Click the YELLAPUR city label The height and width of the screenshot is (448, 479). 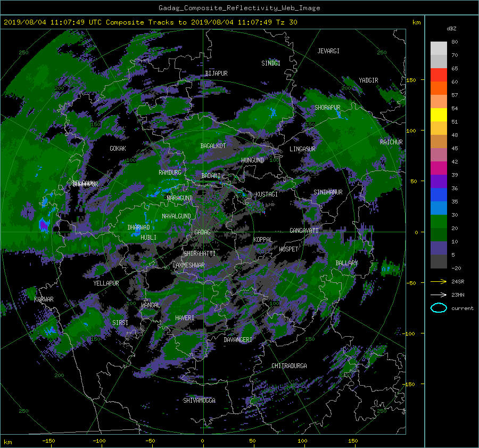[x=106, y=283]
